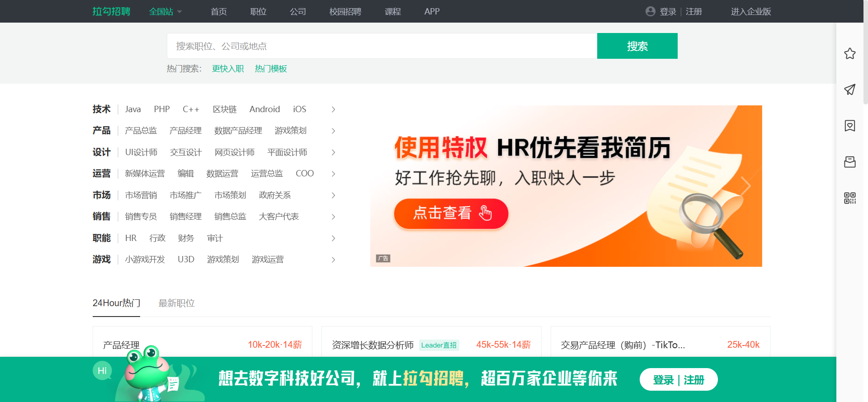Click 登录 | 注册 button in bottom banner
Screen dimensions: 868x402
click(x=679, y=379)
